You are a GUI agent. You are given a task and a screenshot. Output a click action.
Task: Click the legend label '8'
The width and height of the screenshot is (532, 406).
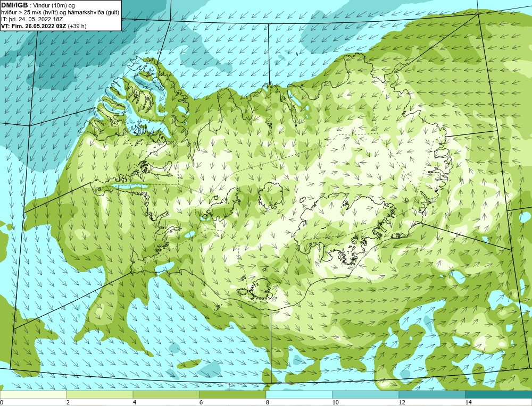tap(268, 402)
